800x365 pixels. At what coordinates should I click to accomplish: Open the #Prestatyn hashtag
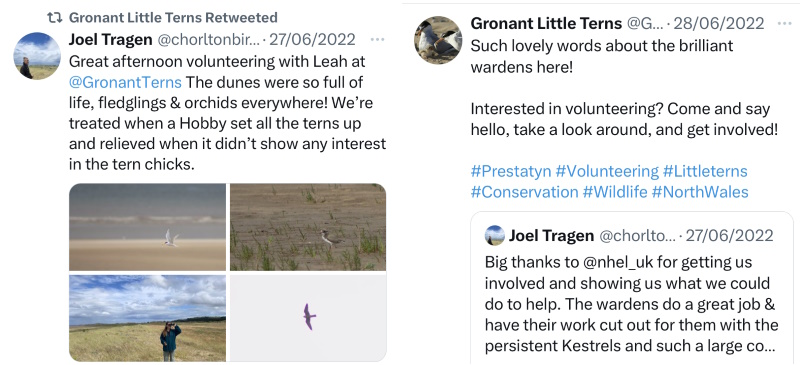coord(511,171)
